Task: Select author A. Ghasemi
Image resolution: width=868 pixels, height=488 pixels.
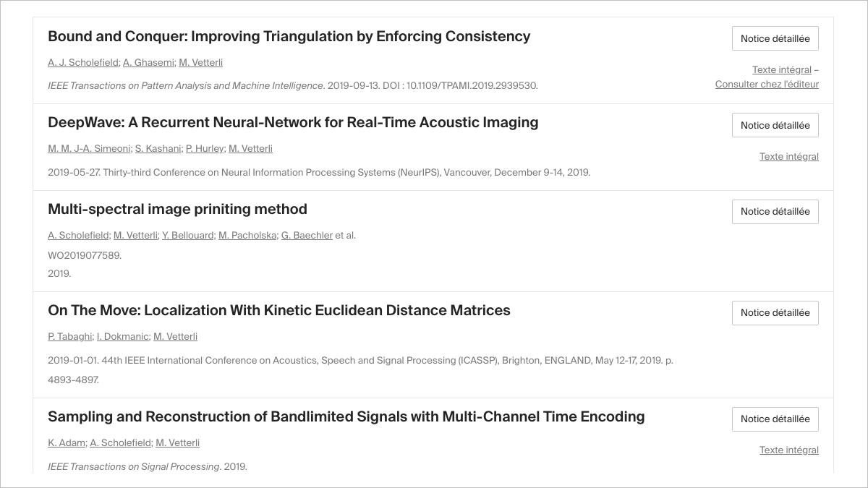Action: point(149,62)
